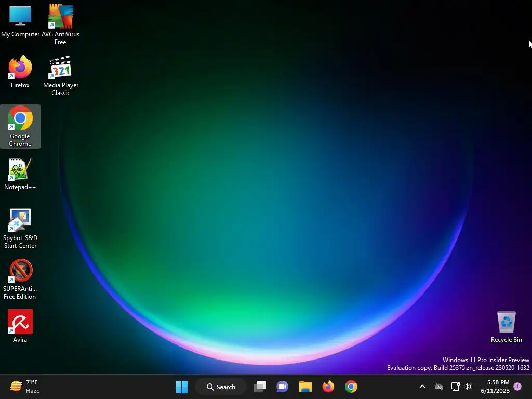Open the weather widget showing 71°F Haze

point(25,387)
